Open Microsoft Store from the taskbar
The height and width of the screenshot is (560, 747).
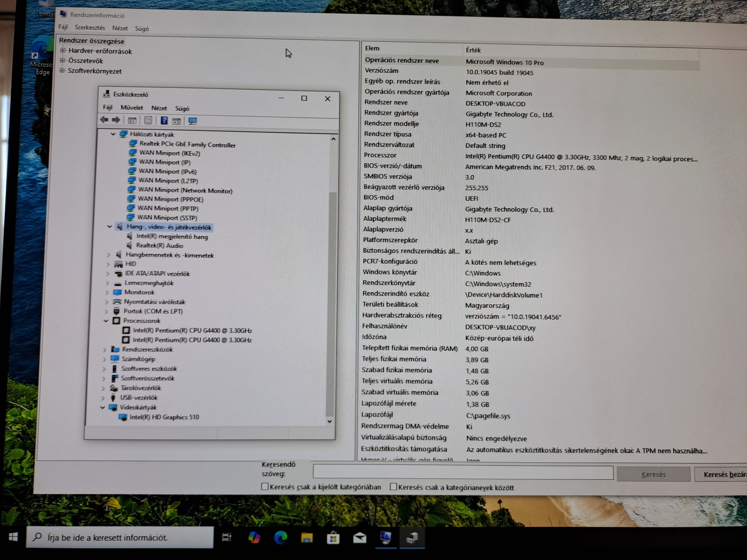click(x=333, y=538)
